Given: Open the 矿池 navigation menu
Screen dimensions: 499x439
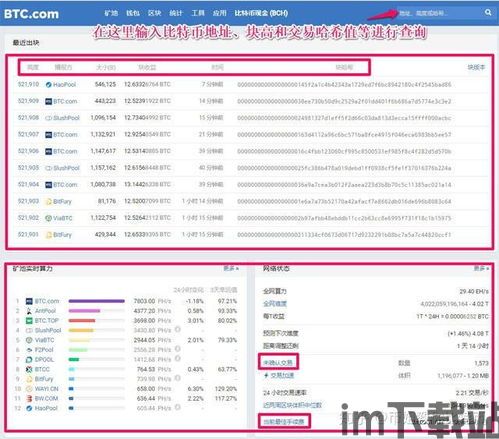Looking at the screenshot, I should coord(111,13).
